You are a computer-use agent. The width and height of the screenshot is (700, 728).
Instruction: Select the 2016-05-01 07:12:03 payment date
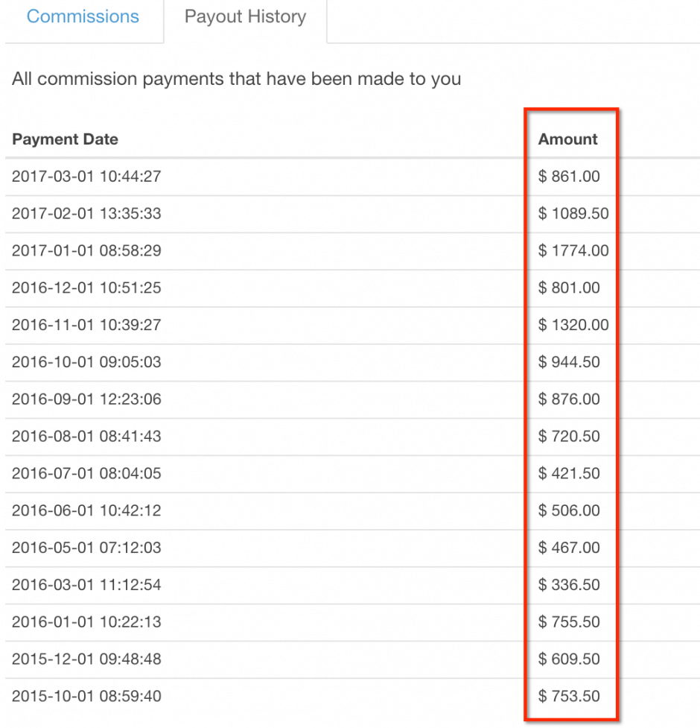pyautogui.click(x=86, y=548)
